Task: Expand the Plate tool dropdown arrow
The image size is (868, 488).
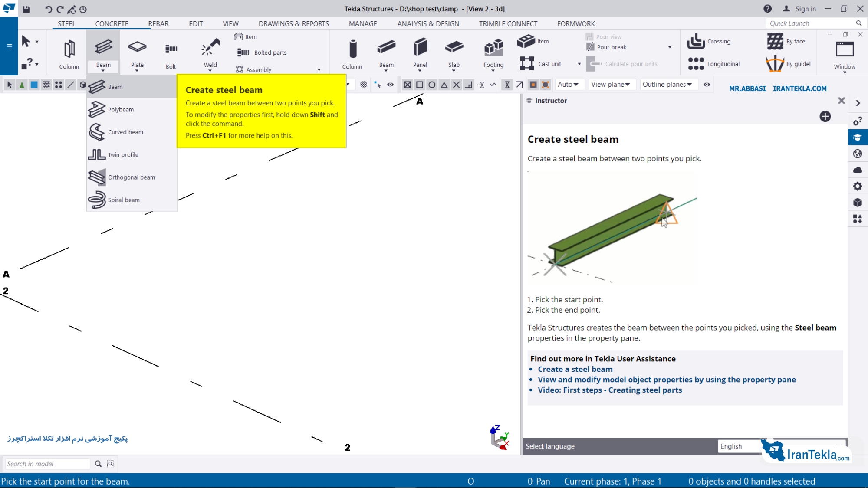Action: (137, 71)
